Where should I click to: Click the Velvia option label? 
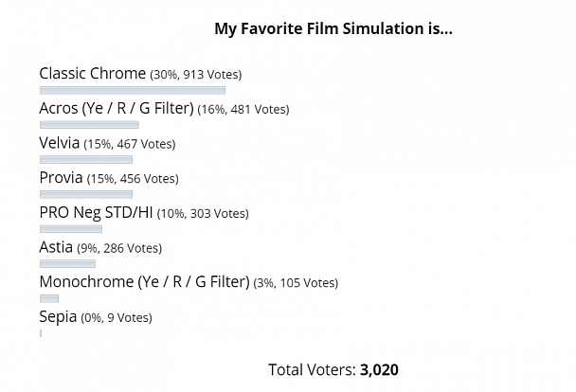[x=60, y=143]
